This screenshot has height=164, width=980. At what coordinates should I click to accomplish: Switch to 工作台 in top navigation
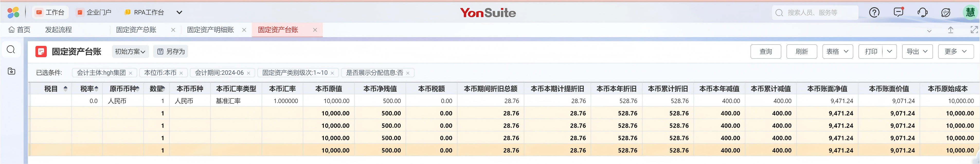(50, 13)
